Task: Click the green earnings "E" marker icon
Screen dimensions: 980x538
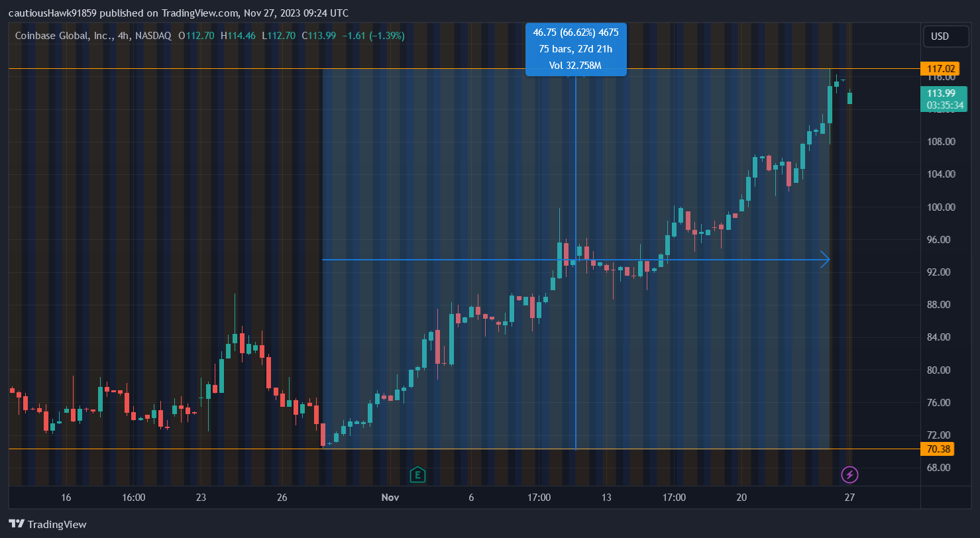Action: pyautogui.click(x=417, y=475)
